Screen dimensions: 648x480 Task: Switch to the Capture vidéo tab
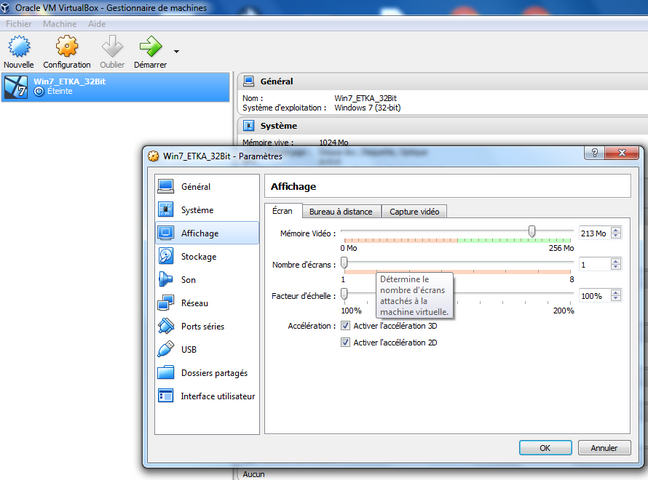click(414, 212)
